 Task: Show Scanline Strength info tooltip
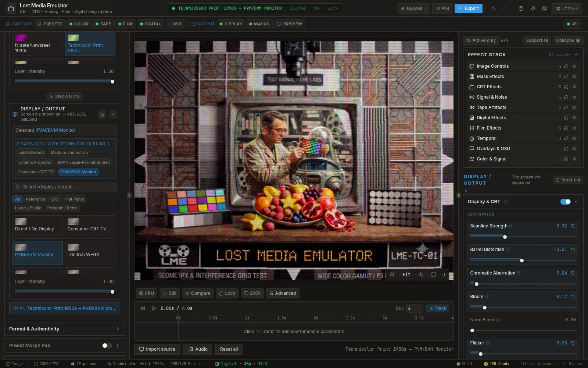pos(511,226)
